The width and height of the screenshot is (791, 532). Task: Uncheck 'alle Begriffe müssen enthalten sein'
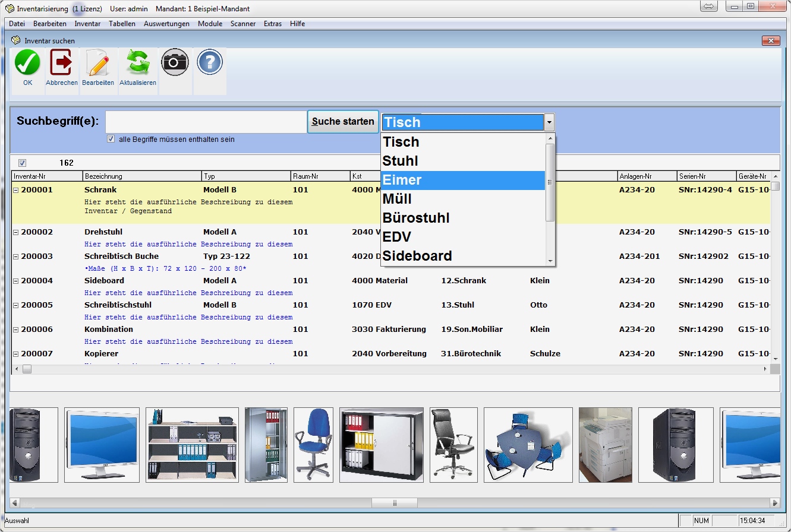(x=111, y=138)
